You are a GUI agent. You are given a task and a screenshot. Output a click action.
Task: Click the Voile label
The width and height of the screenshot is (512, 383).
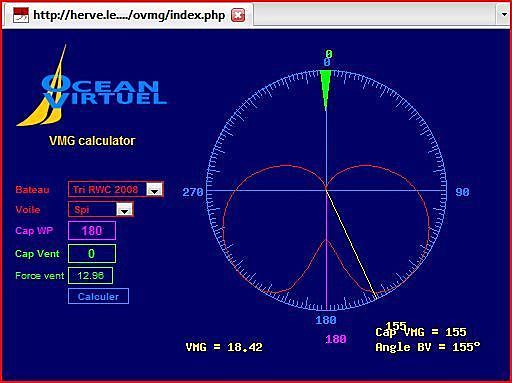28,210
